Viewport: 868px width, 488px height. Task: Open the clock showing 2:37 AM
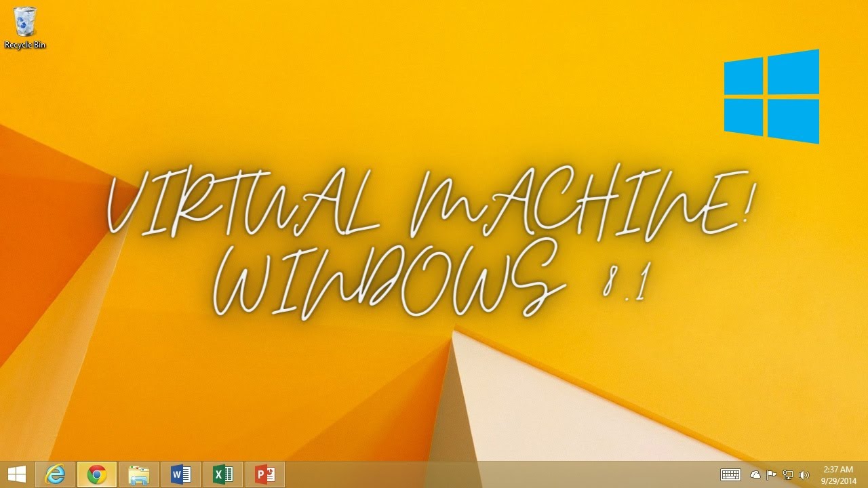pyautogui.click(x=837, y=470)
